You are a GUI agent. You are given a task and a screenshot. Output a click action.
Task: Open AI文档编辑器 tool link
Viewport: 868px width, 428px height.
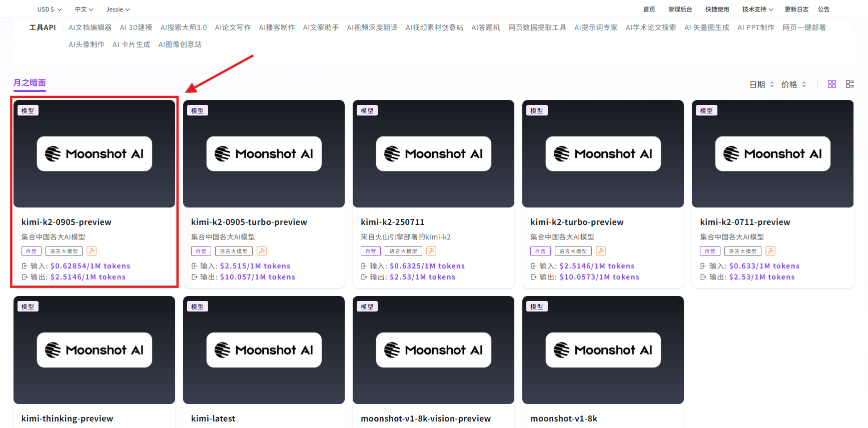[90, 27]
